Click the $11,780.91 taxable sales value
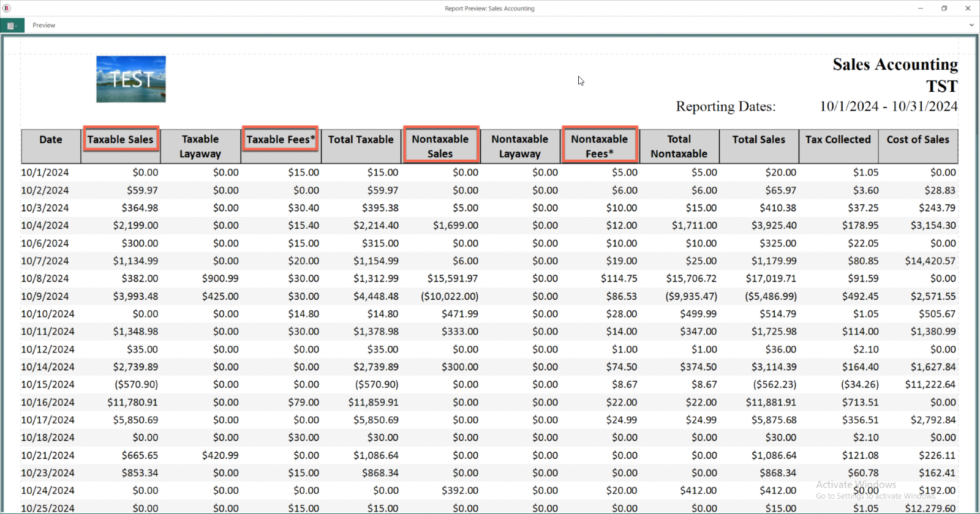This screenshot has width=980, height=514. click(132, 402)
